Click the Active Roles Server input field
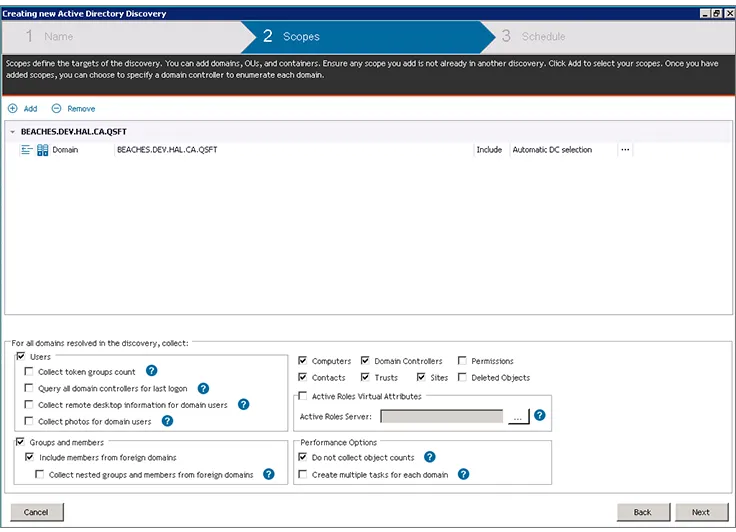The width and height of the screenshot is (736, 532). (442, 416)
